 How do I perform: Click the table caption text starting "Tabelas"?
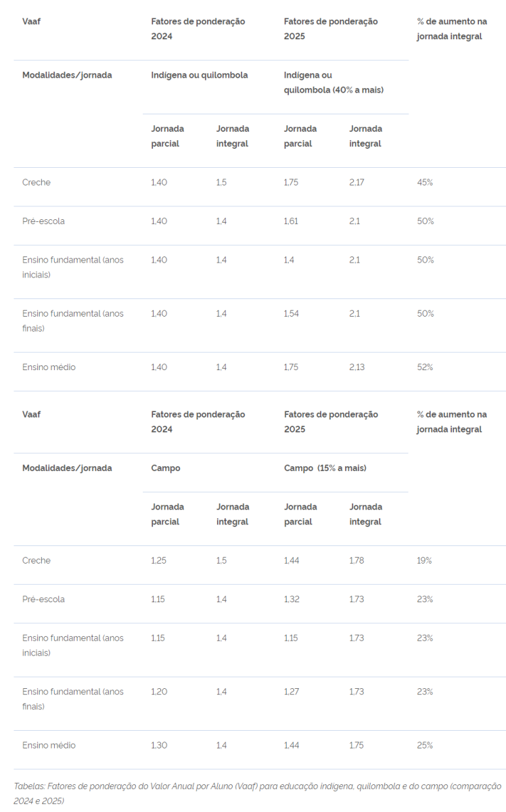point(257,794)
